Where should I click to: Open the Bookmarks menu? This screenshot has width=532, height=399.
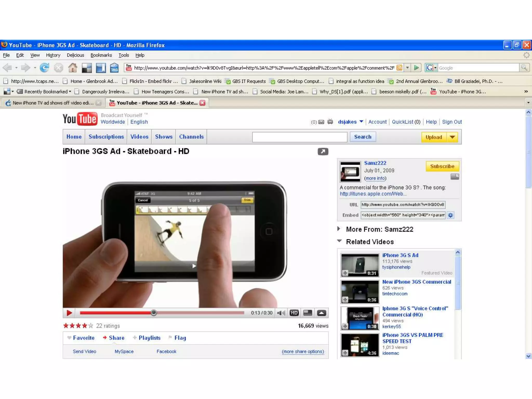[x=101, y=55]
